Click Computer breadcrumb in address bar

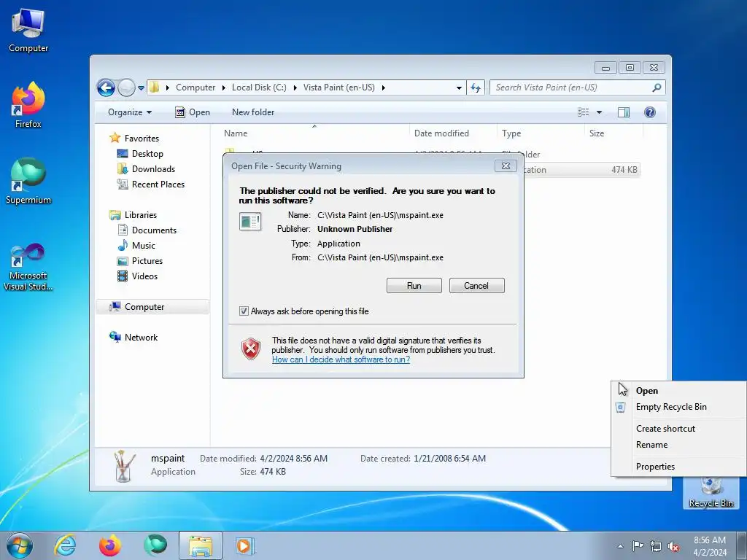(x=196, y=87)
